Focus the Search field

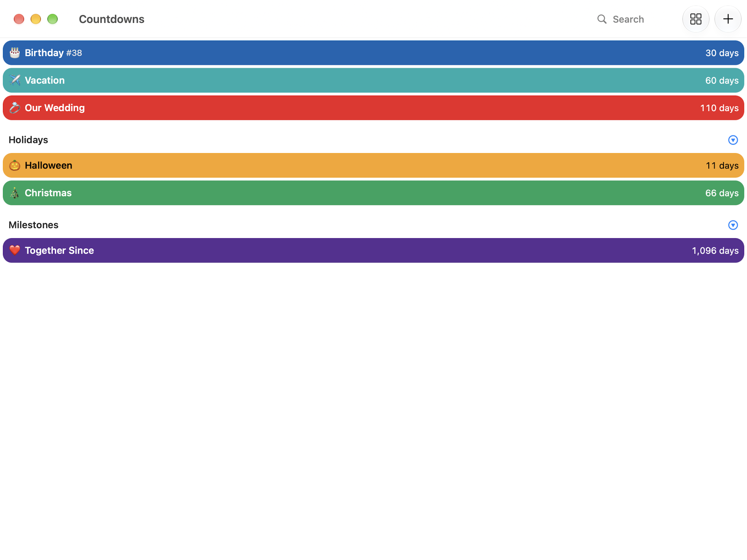click(x=635, y=19)
